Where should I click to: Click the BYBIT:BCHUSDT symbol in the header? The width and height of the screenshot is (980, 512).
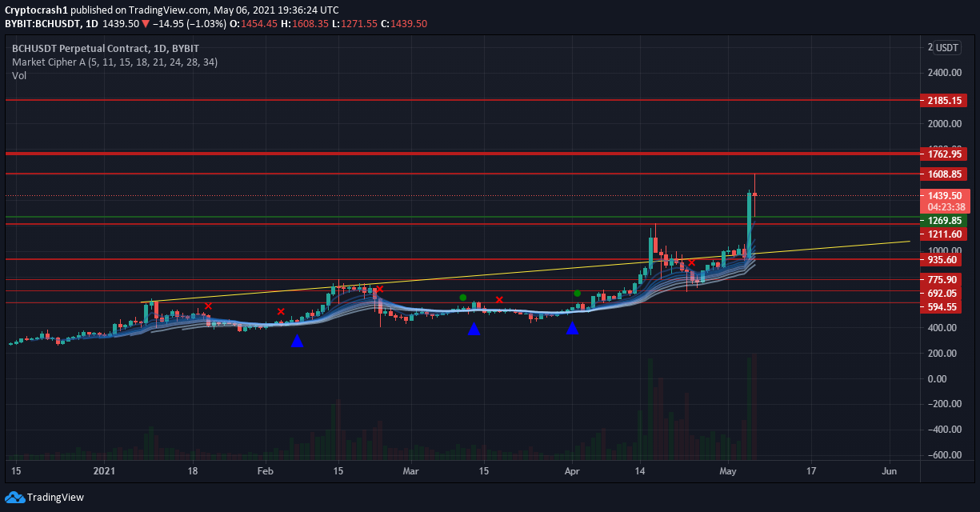[44, 24]
